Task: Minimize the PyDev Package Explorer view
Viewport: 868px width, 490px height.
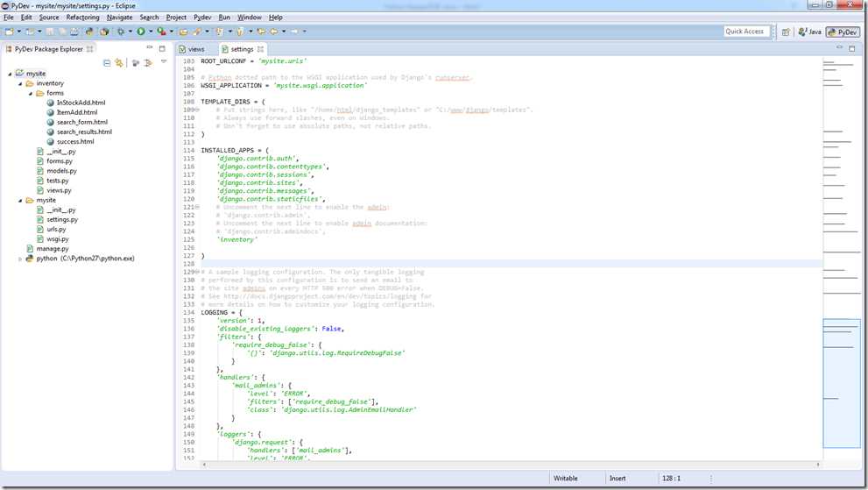Action: [x=150, y=48]
